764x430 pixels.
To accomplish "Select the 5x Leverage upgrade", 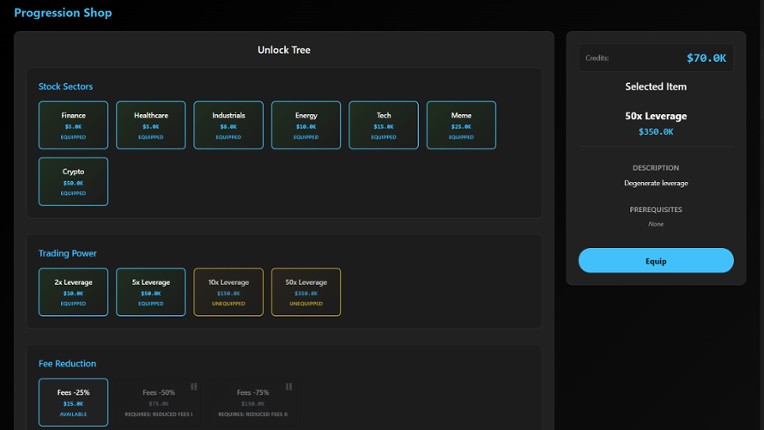I will tap(151, 292).
